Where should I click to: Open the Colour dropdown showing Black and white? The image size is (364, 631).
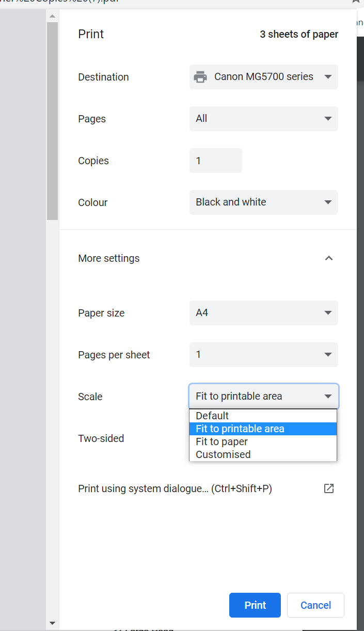[x=263, y=202]
